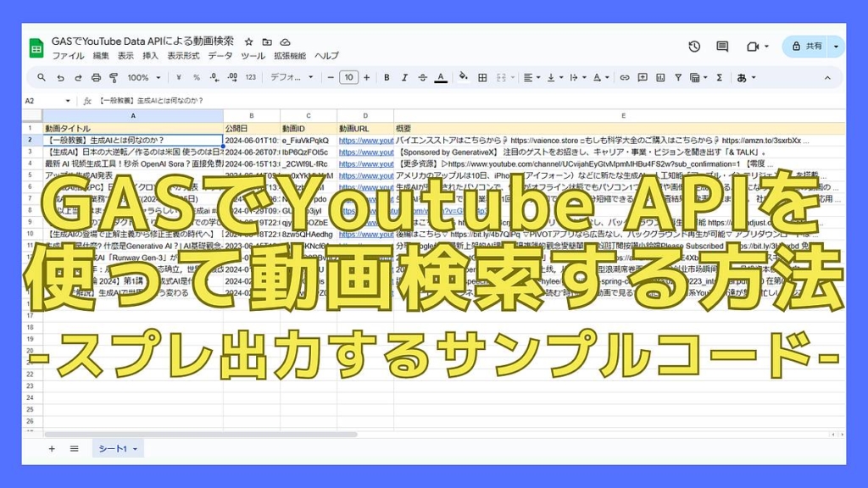This screenshot has height=488, width=868.
Task: Select the paint format tool
Action: [x=113, y=76]
